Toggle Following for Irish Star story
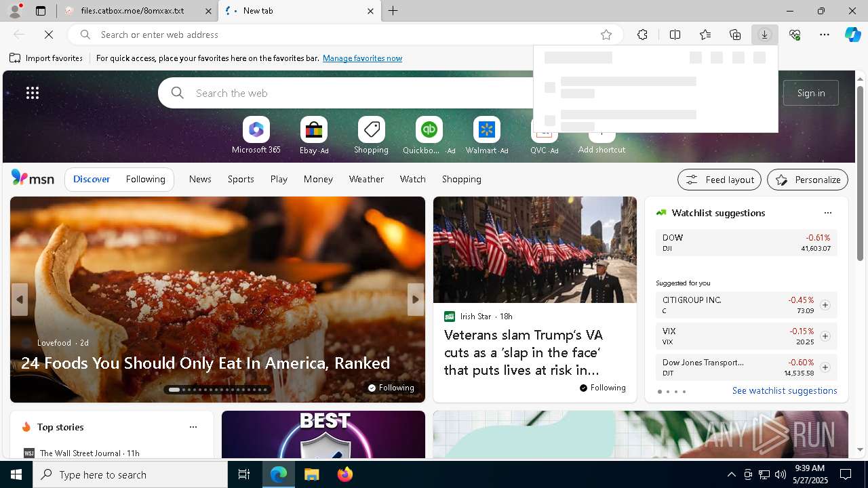The width and height of the screenshot is (868, 488). coord(603,388)
